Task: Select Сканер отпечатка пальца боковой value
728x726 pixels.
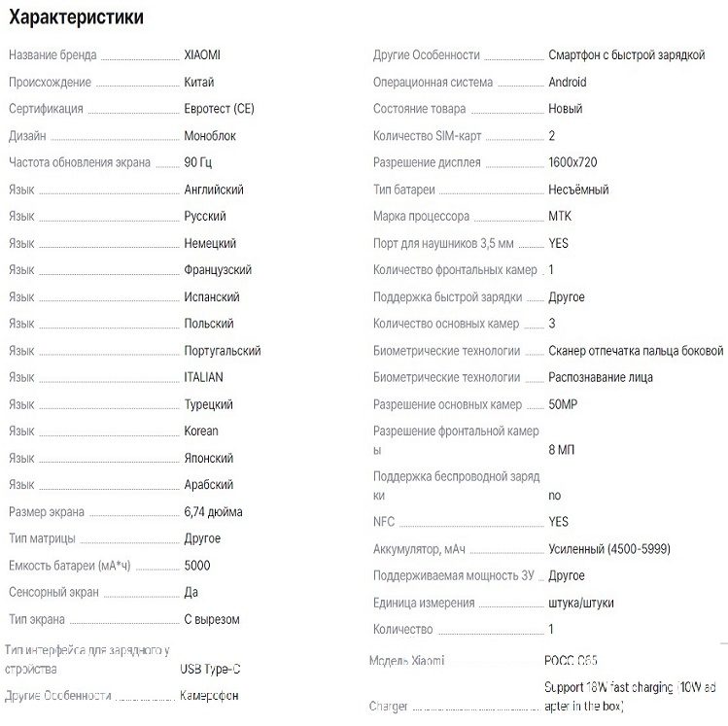Action: coord(636,351)
